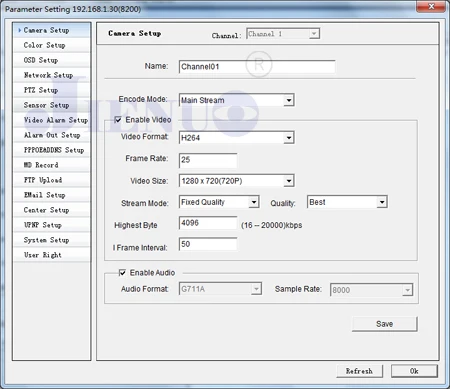The image size is (450, 389).
Task: Select Network Setup entry
Action: pyautogui.click(x=52, y=75)
